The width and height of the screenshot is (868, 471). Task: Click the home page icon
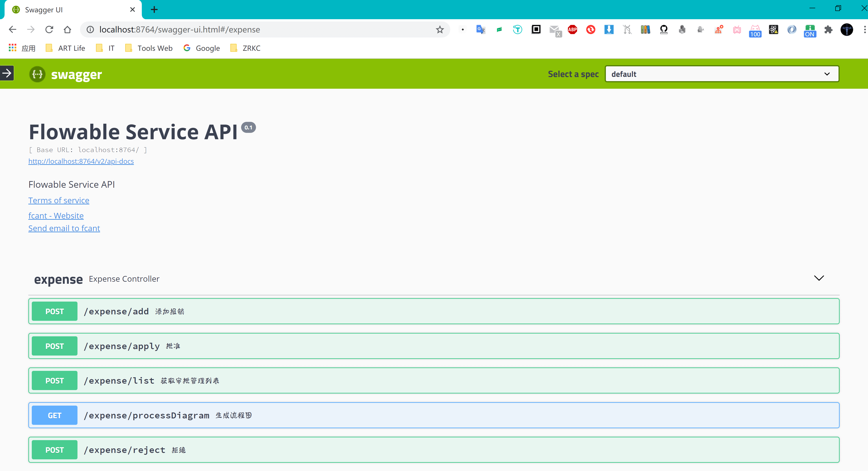tap(67, 30)
